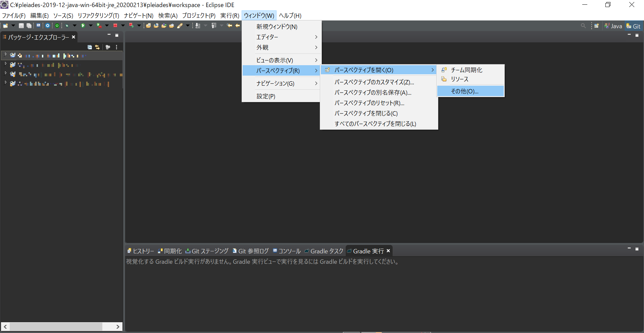644x333 pixels.
Task: Click the toolbar search magnifier icon
Action: click(583, 26)
